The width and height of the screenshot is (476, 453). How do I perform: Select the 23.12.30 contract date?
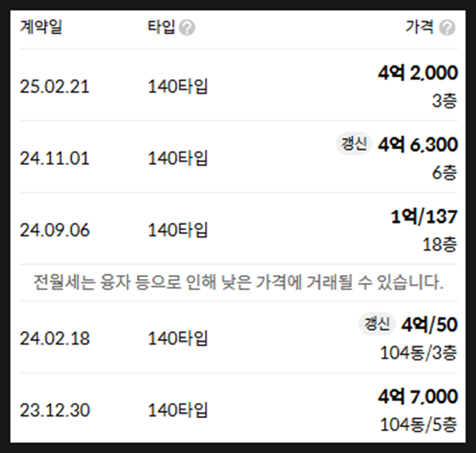click(x=54, y=410)
